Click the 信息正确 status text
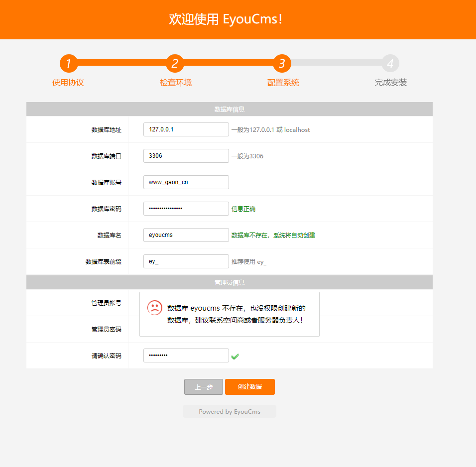 pyautogui.click(x=243, y=209)
